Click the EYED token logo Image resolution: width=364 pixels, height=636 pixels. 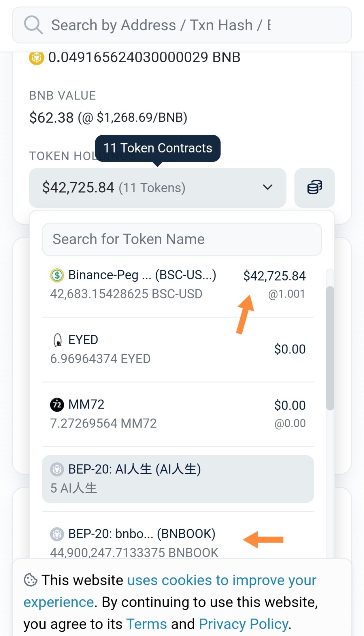click(58, 340)
